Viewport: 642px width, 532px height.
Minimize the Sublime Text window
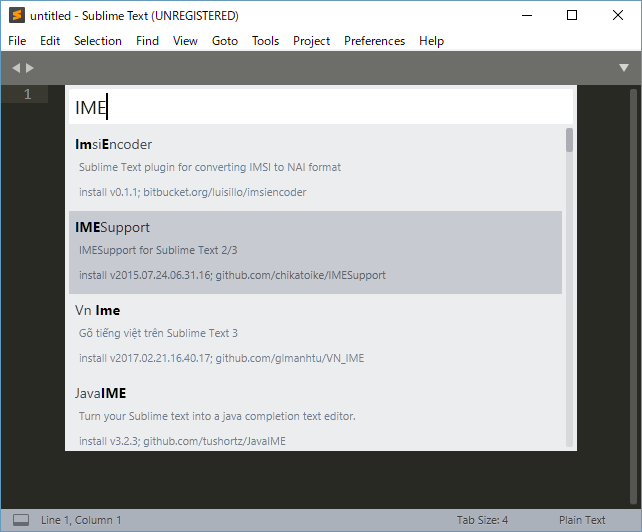click(x=527, y=16)
